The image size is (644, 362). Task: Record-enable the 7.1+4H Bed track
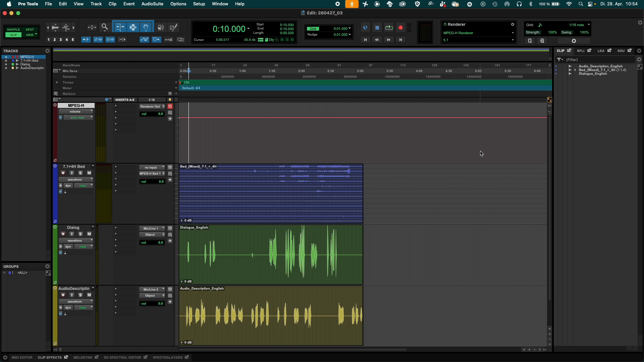click(x=63, y=173)
